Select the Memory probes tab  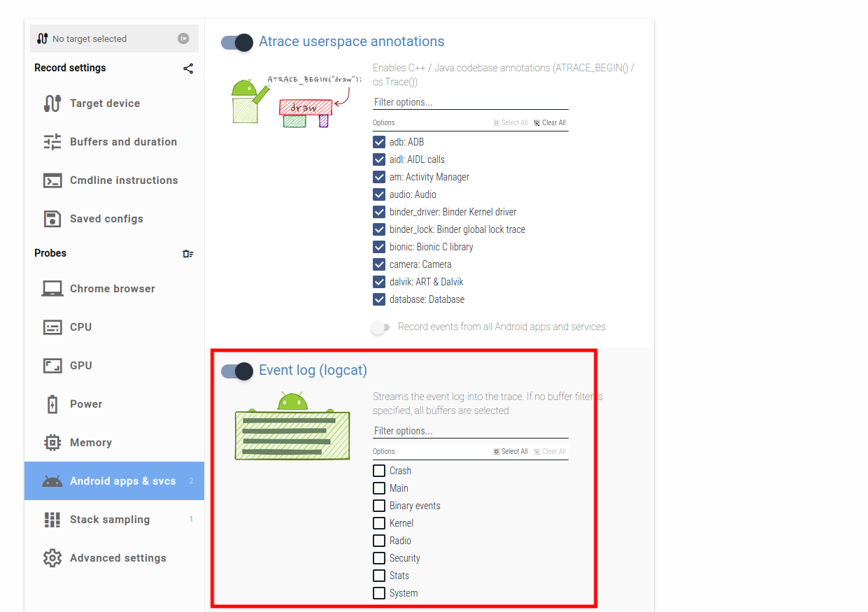pos(114,443)
